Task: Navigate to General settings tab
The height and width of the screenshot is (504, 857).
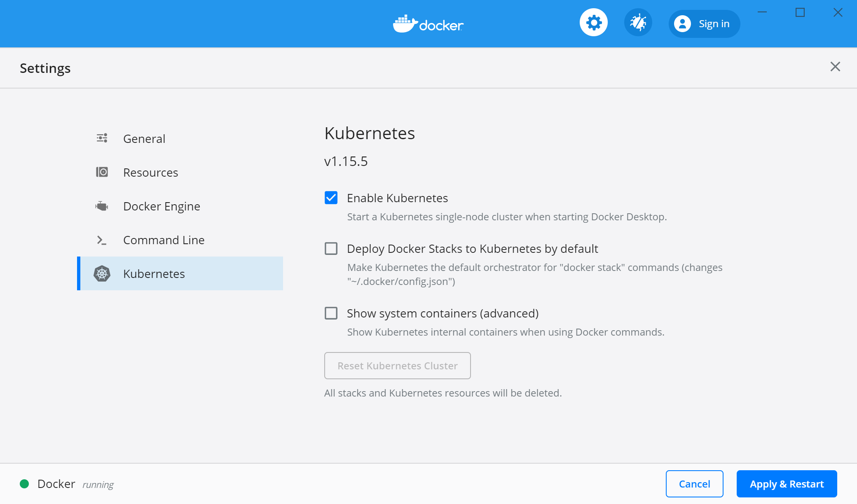Action: [x=144, y=139]
